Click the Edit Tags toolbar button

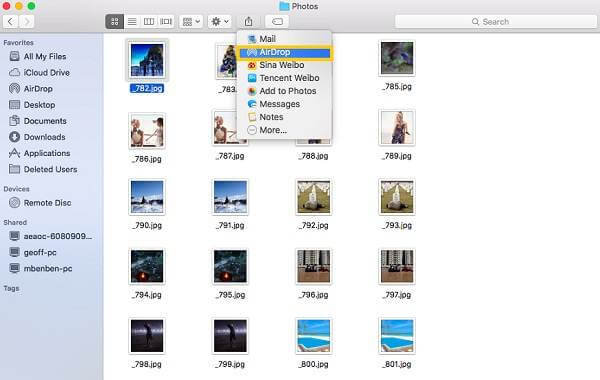point(277,21)
